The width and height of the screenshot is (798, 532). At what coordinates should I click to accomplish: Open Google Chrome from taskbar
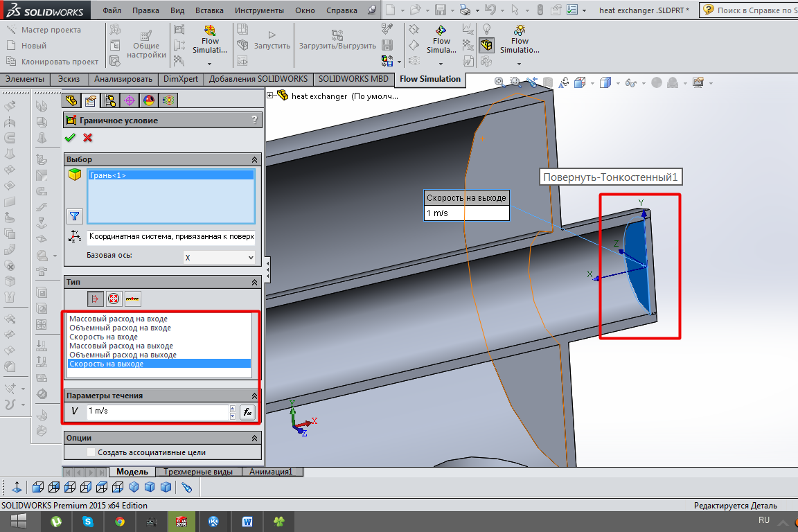[x=120, y=522]
